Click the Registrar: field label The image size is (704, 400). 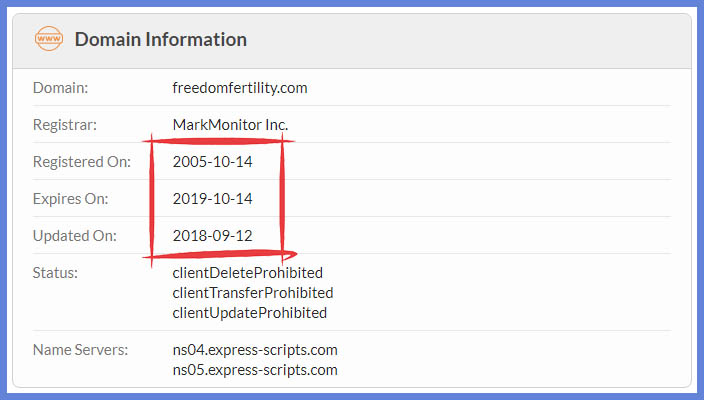pos(65,125)
